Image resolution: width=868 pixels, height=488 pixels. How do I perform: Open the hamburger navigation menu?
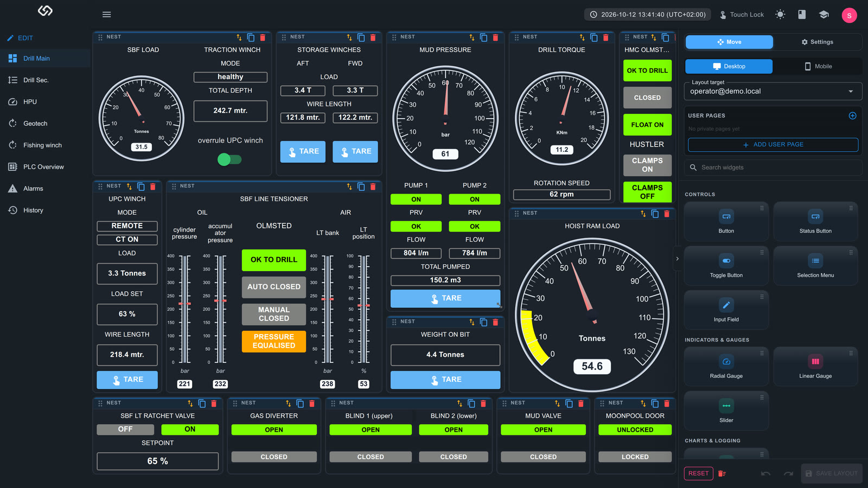tap(106, 15)
